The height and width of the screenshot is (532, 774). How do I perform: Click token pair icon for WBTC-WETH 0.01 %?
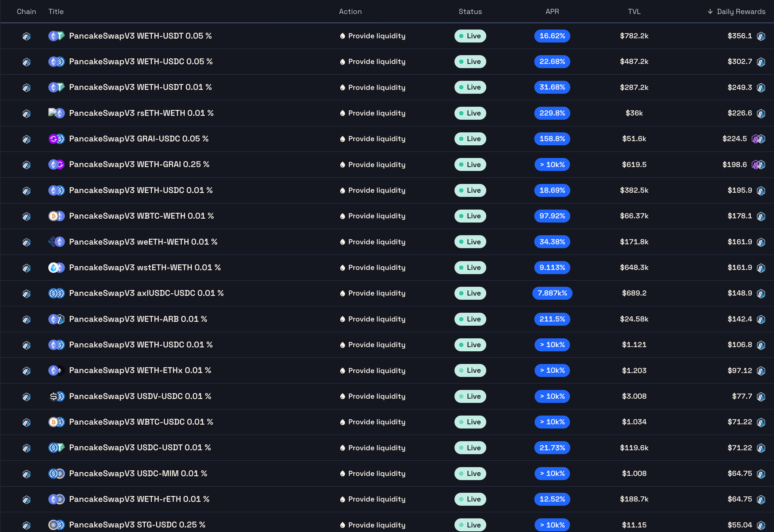coord(56,216)
